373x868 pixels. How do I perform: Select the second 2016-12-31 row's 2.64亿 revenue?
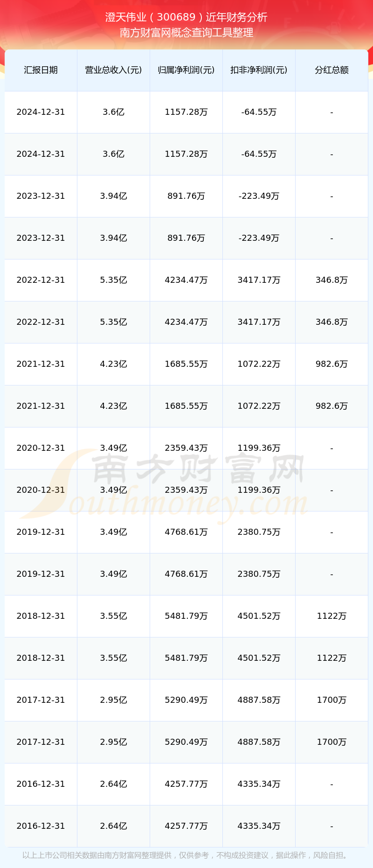(x=113, y=826)
